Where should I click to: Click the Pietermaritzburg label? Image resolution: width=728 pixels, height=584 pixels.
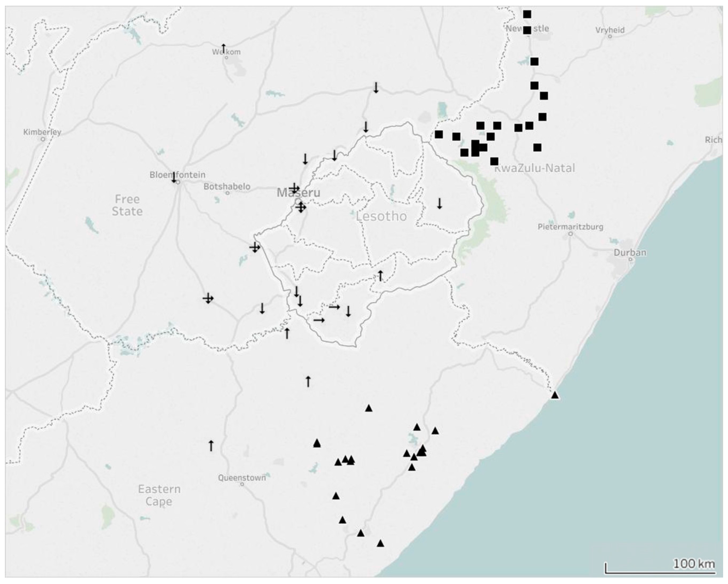pos(570,227)
